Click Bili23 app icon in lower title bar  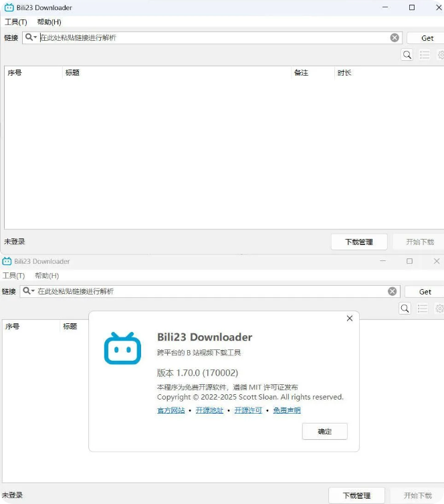coord(7,261)
